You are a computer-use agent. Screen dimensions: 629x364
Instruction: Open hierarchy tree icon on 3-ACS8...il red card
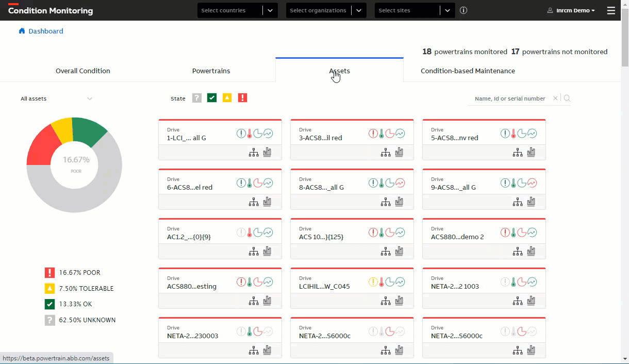point(386,153)
